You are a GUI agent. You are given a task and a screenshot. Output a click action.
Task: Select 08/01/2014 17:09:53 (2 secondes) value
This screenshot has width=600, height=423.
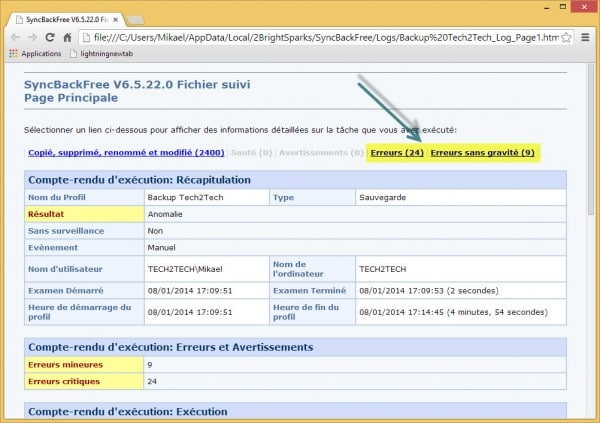pyautogui.click(x=461, y=291)
